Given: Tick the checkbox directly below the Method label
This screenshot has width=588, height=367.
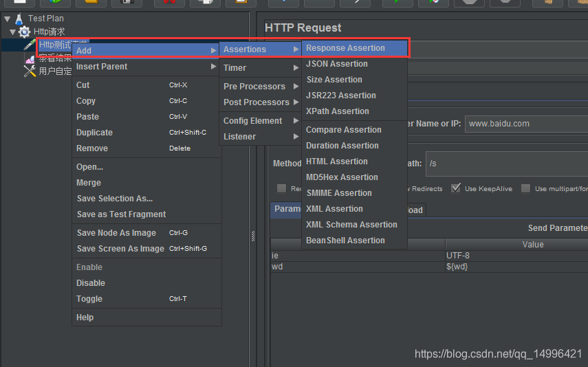Looking at the screenshot, I should [x=282, y=188].
